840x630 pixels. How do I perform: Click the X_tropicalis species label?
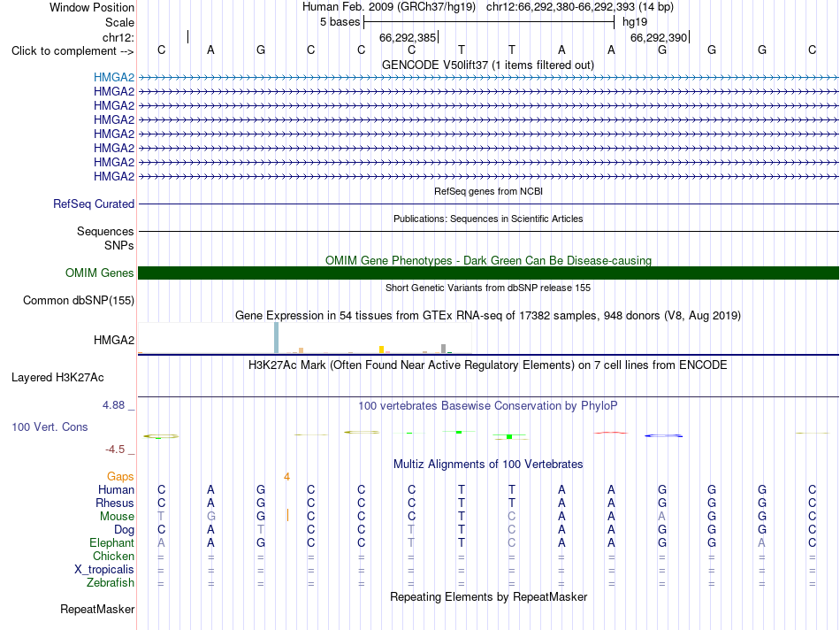104,570
